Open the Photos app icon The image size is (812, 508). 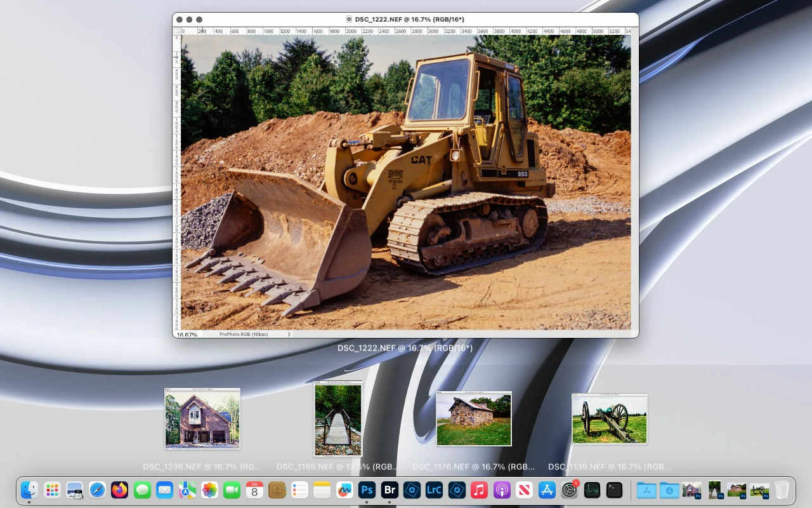[x=209, y=490]
